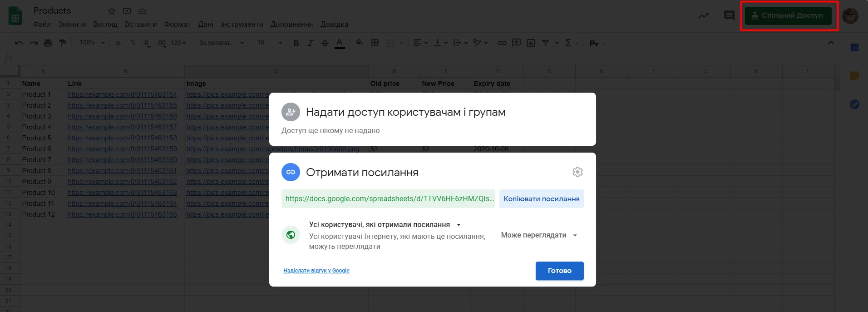Click the share URL field in dialog
The height and width of the screenshot is (312, 868).
[x=389, y=199]
